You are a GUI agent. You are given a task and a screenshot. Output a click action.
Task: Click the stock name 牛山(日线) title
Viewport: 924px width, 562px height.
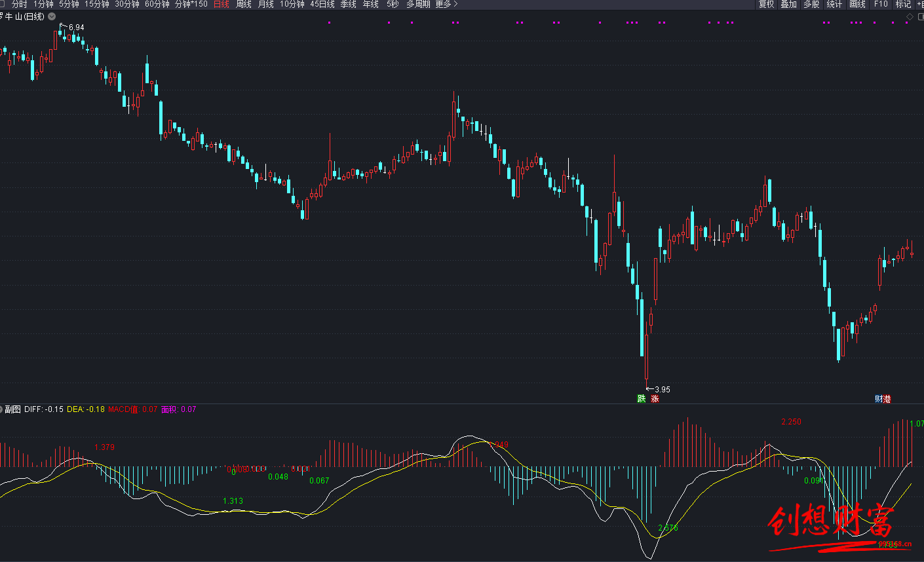coord(25,16)
